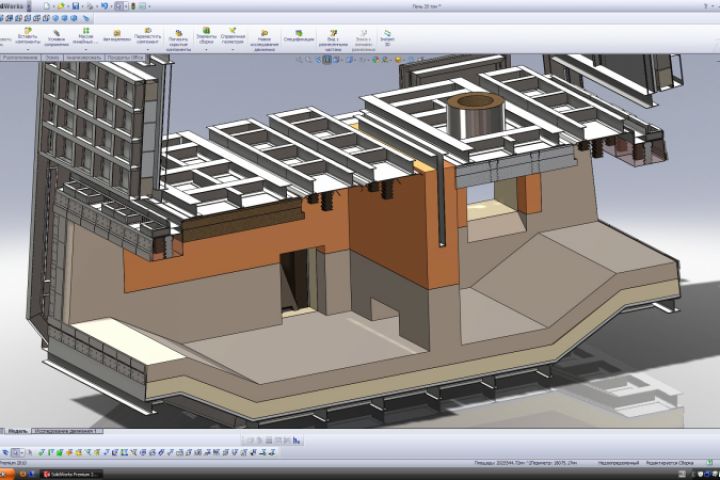This screenshot has width=720, height=480.
Task: Click the cylindrical pipe on the model roof
Action: point(476,116)
